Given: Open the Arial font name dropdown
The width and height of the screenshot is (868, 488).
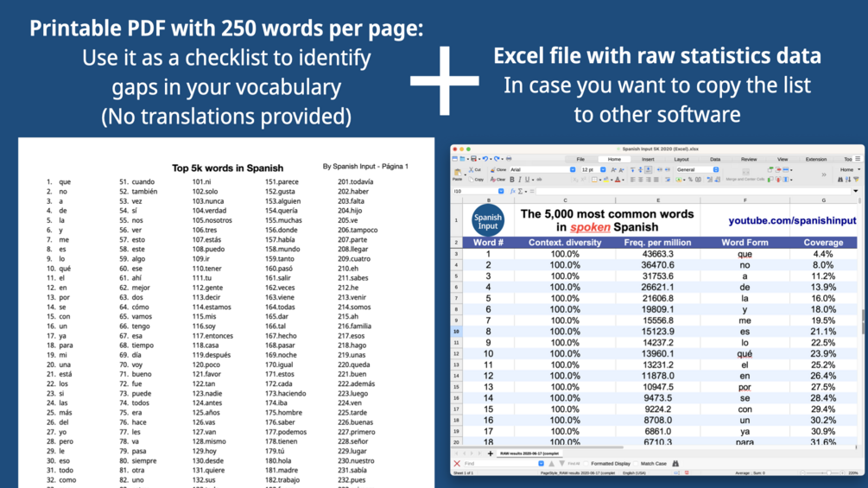Looking at the screenshot, I should [573, 170].
